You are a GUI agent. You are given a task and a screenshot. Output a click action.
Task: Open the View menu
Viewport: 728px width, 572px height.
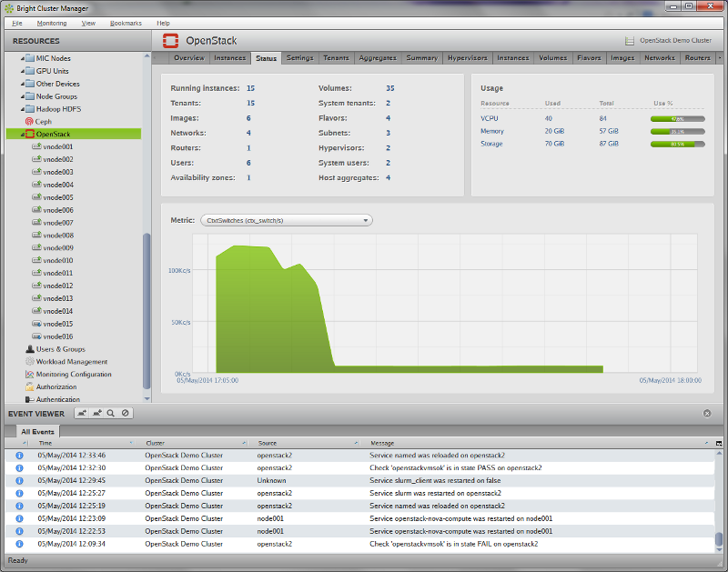pyautogui.click(x=88, y=24)
